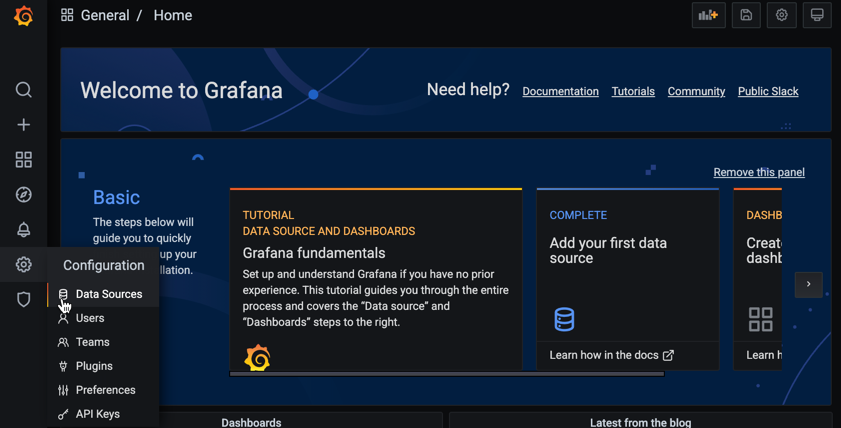Click the Save dashboard disk icon
Screen dimensions: 841x428
746,15
